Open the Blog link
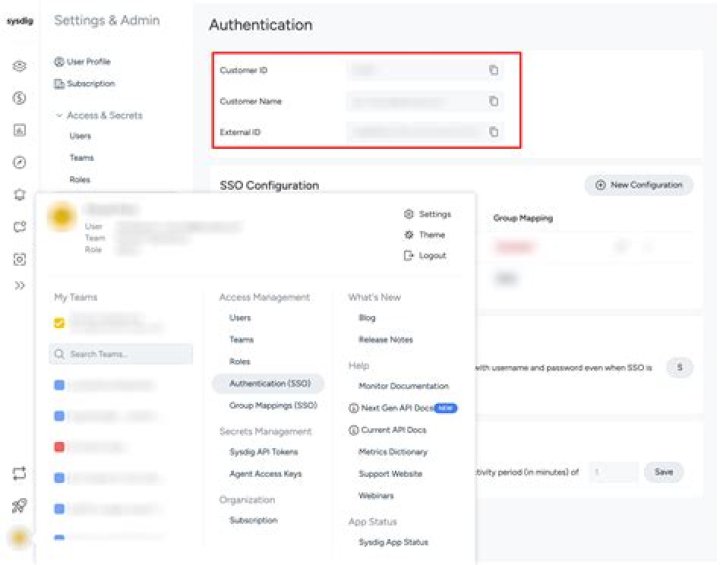The height and width of the screenshot is (565, 720). tap(367, 318)
